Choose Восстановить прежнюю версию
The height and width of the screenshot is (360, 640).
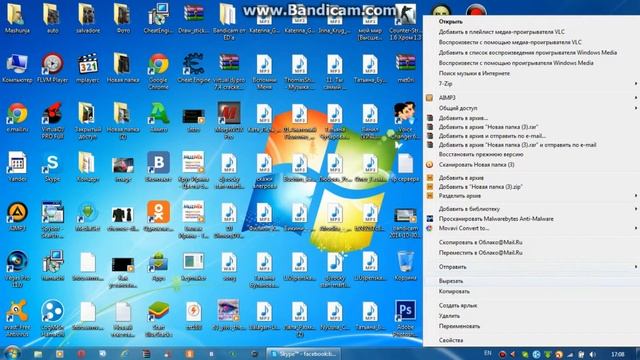[x=531, y=155]
